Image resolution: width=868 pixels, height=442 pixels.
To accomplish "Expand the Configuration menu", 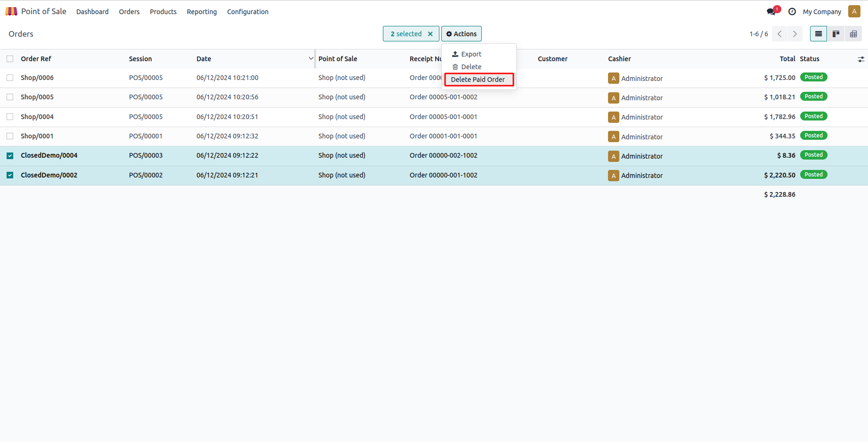I will 247,12.
